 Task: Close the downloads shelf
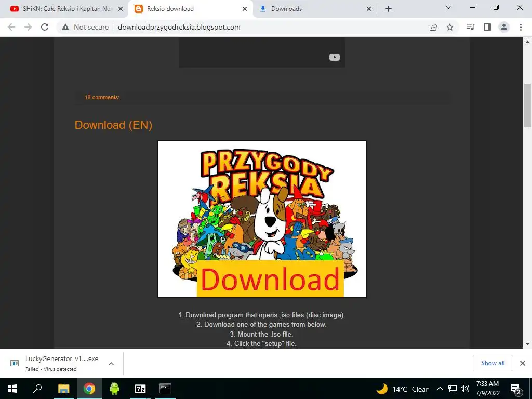coord(523,363)
